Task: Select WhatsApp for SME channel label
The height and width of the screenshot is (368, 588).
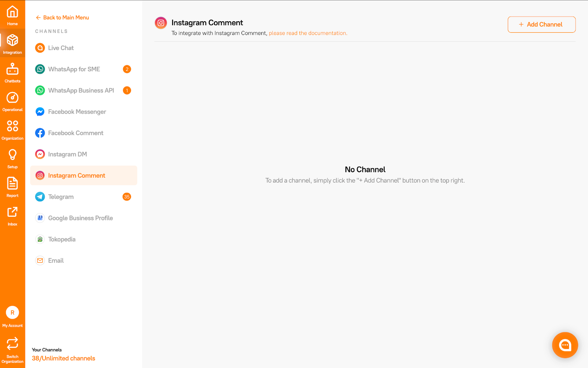Action: (x=74, y=69)
